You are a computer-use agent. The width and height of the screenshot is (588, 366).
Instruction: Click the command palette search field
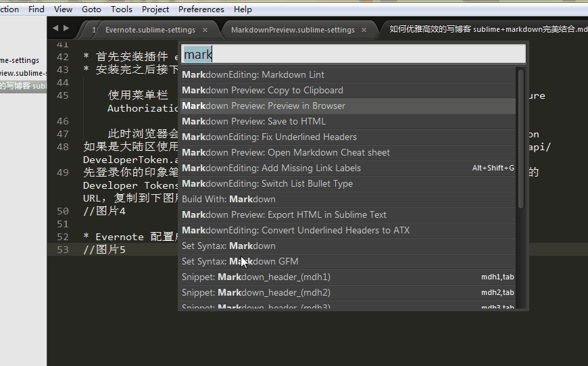point(353,54)
